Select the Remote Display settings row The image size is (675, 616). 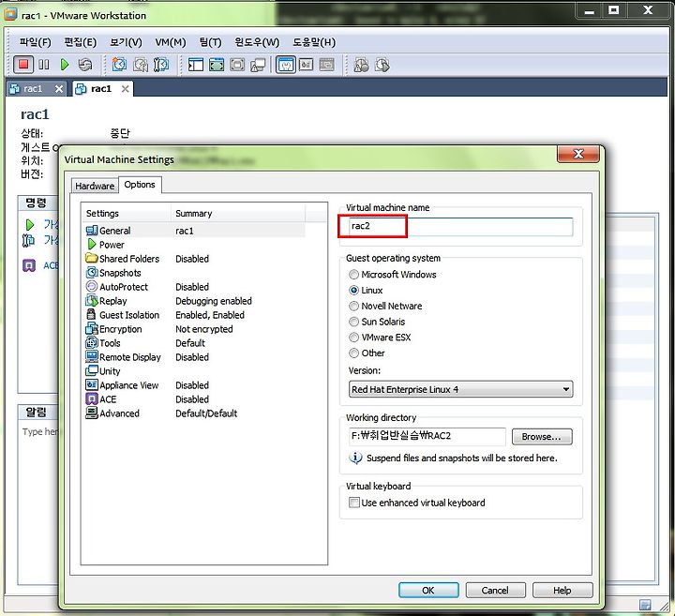tap(195, 357)
